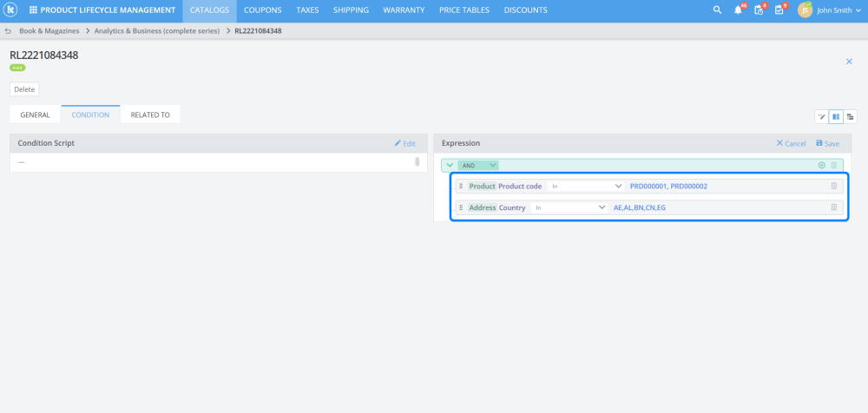Open the Price Tables menu

[464, 10]
